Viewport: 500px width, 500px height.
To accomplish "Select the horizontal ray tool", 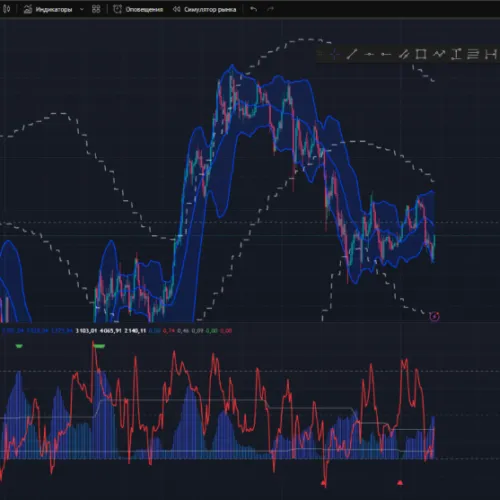I will [386, 54].
